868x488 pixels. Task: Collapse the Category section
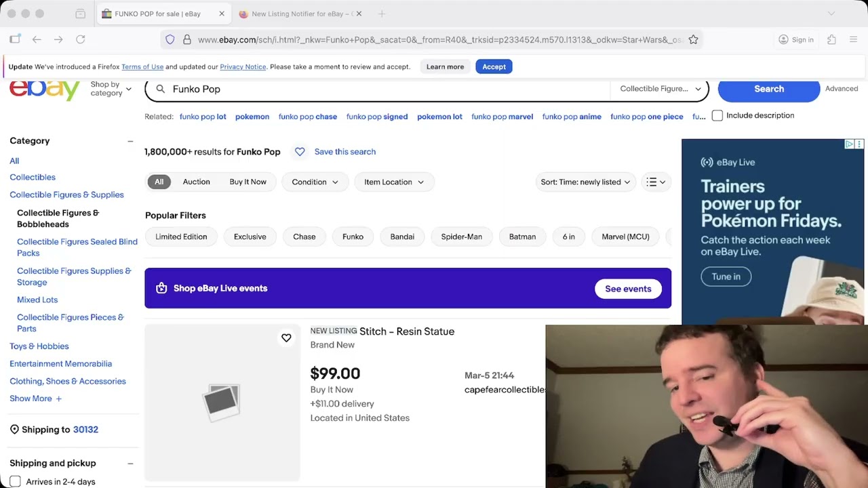click(x=130, y=141)
